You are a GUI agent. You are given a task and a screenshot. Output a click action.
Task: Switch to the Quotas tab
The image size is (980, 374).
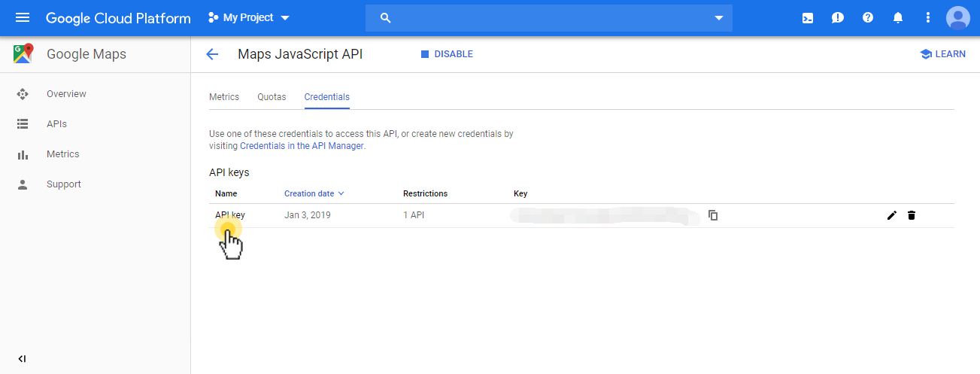(272, 97)
